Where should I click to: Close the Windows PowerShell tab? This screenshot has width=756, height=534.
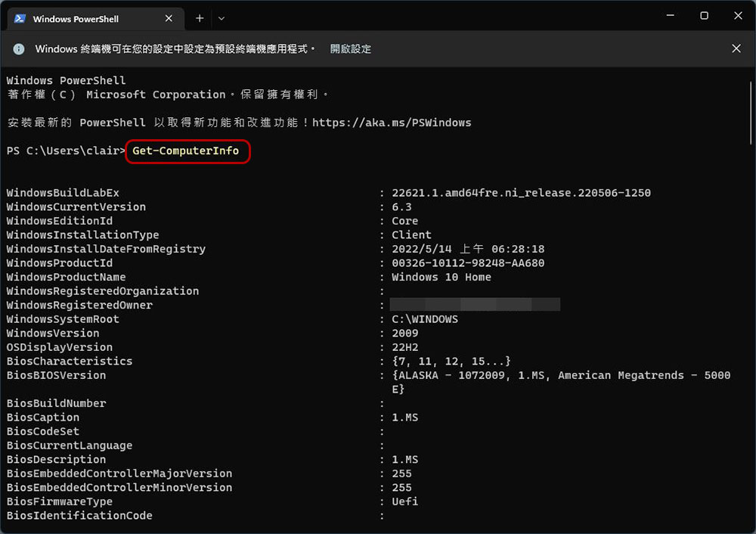[x=169, y=18]
